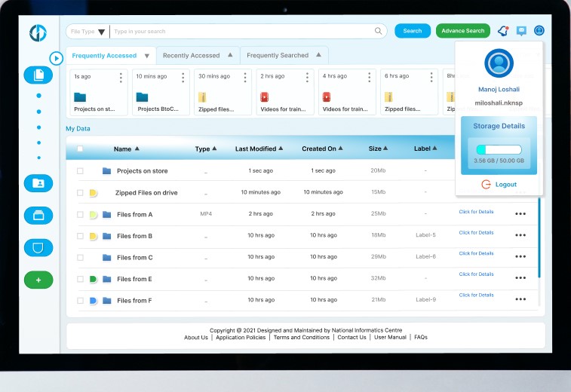Open kebab menu on '6 hrs ago' card

[x=431, y=77]
